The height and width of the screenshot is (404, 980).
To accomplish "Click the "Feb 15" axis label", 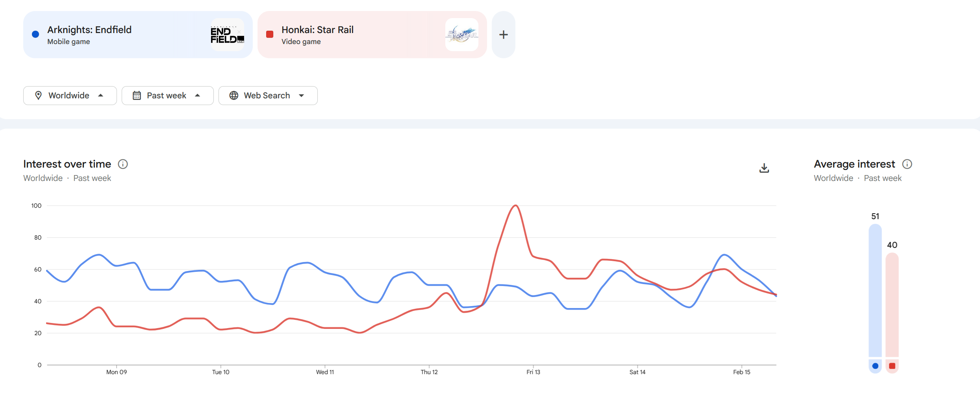I will [x=742, y=372].
